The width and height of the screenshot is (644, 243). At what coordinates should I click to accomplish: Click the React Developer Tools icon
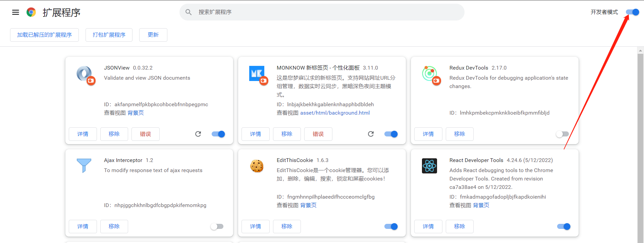429,166
